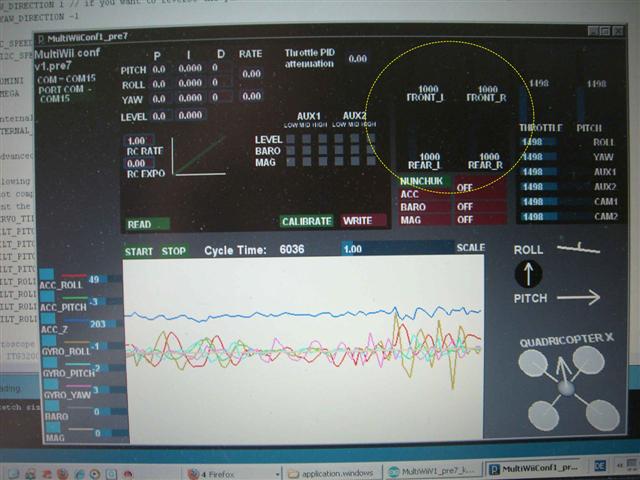Select the PITCH I value field
Image resolution: width=640 pixels, height=480 pixels.
(x=190, y=68)
